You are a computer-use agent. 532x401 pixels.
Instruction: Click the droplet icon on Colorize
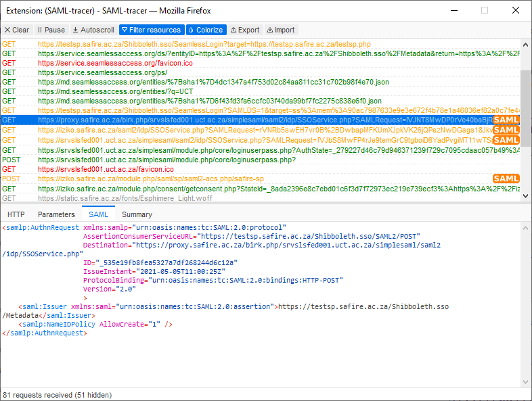click(x=191, y=30)
